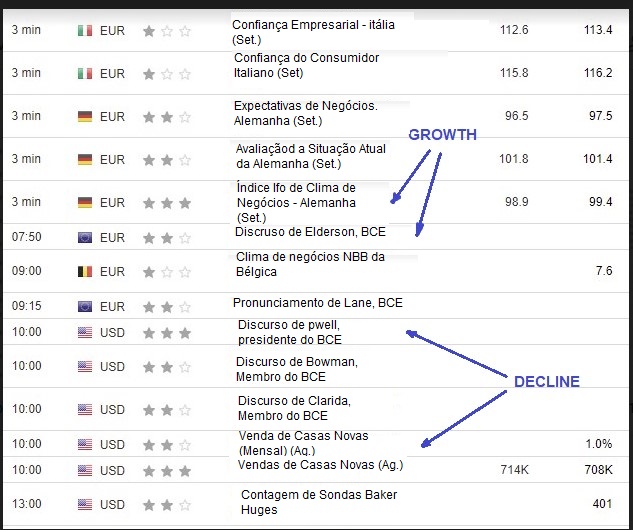Screen dimensions: 633x530
Task: Open event Confiança do Consumidor Italiano (Set)
Action: click(306, 65)
